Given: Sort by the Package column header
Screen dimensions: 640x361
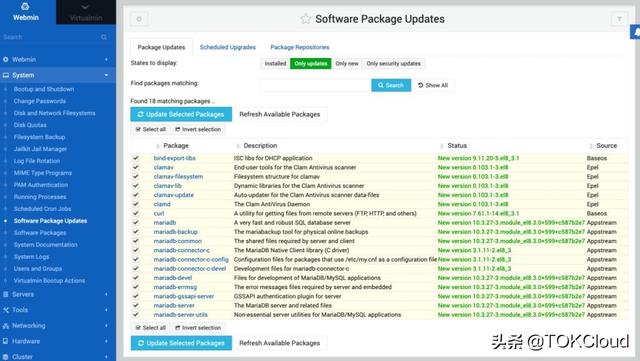Looking at the screenshot, I should pos(176,146).
